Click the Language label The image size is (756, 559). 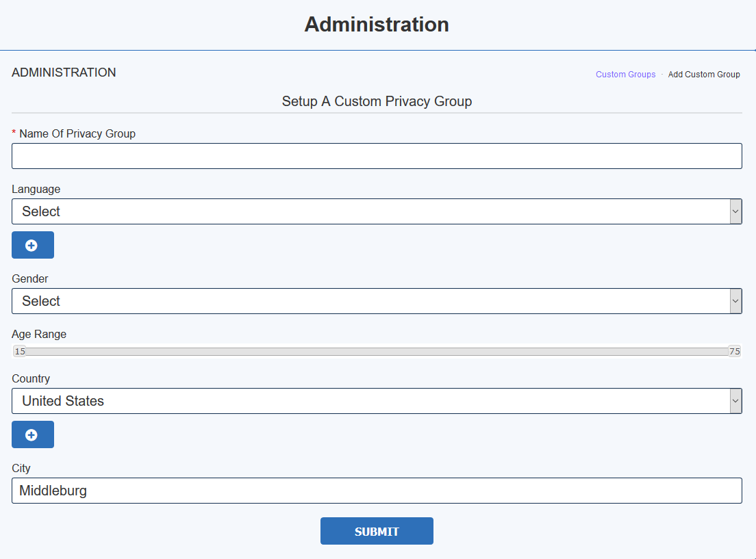point(36,189)
